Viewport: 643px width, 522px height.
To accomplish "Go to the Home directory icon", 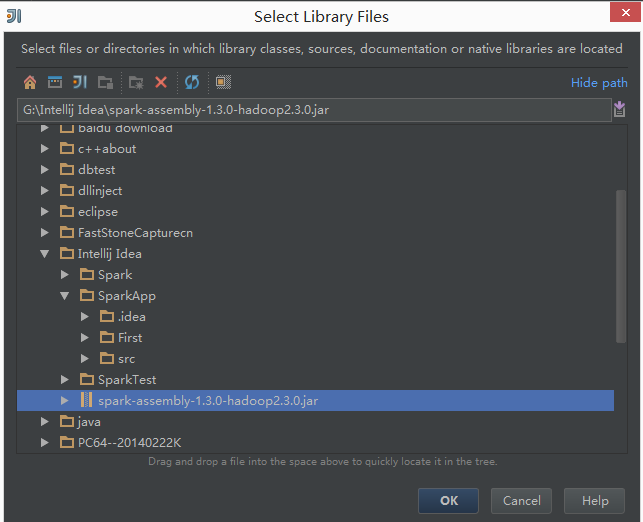I will click(x=30, y=82).
